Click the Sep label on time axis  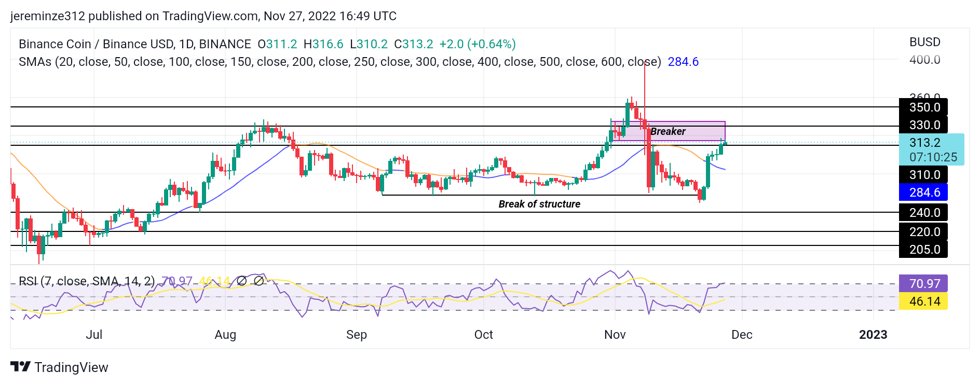[357, 335]
